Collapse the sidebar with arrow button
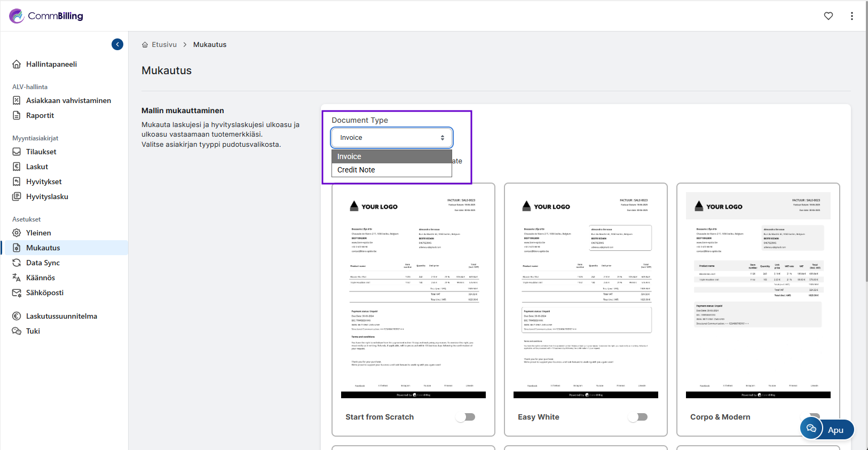The height and width of the screenshot is (450, 868). [117, 44]
